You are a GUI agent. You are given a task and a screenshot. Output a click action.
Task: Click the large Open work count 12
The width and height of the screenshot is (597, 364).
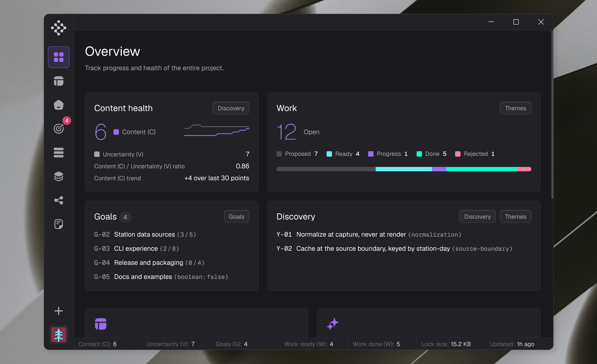[x=286, y=132]
